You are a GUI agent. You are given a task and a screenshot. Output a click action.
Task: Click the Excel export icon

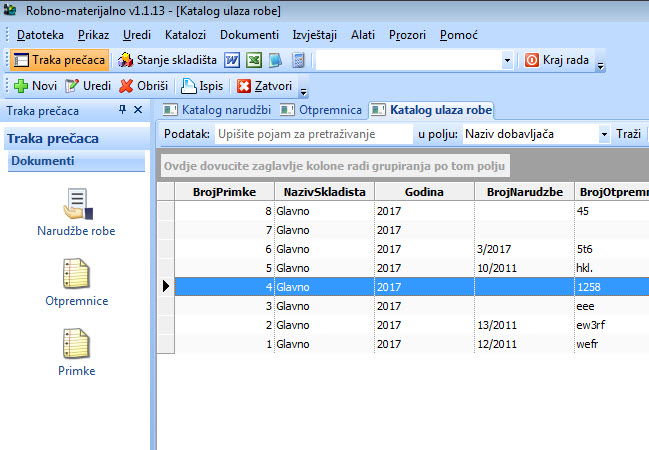coord(254,60)
